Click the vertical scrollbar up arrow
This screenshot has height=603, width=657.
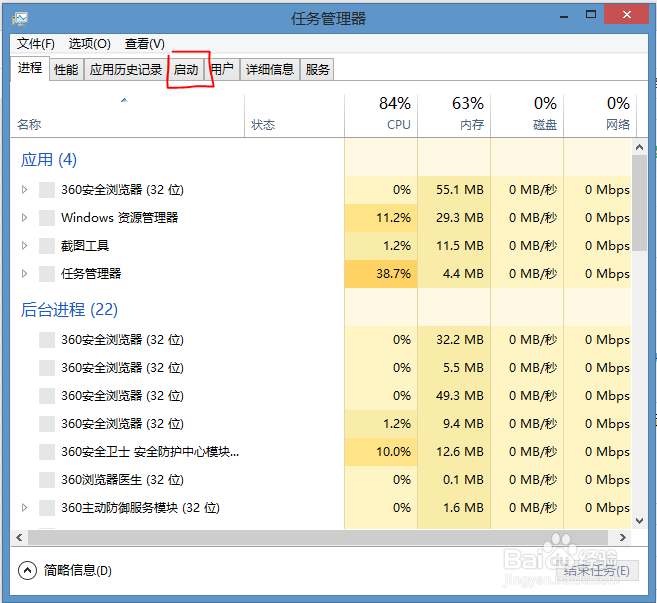[639, 147]
